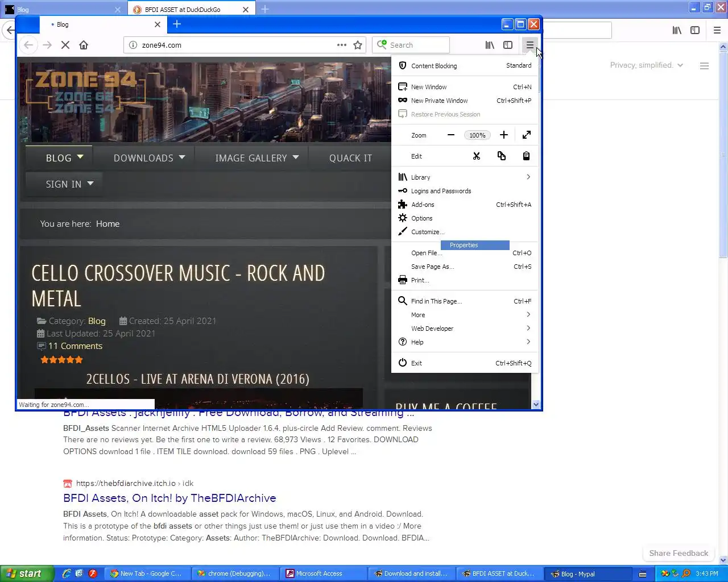
Task: Close the BFDI ASSET DuckDuckGo tab
Action: 246,10
